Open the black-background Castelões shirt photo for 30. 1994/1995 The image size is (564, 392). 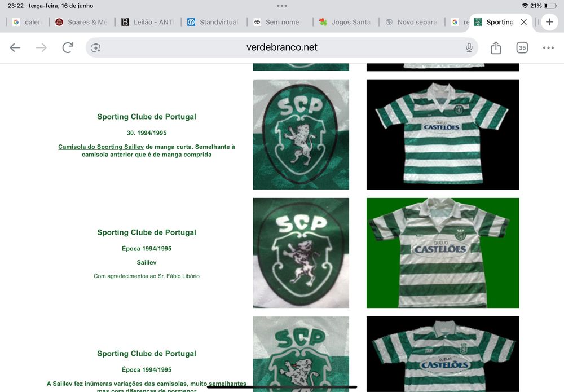click(443, 134)
